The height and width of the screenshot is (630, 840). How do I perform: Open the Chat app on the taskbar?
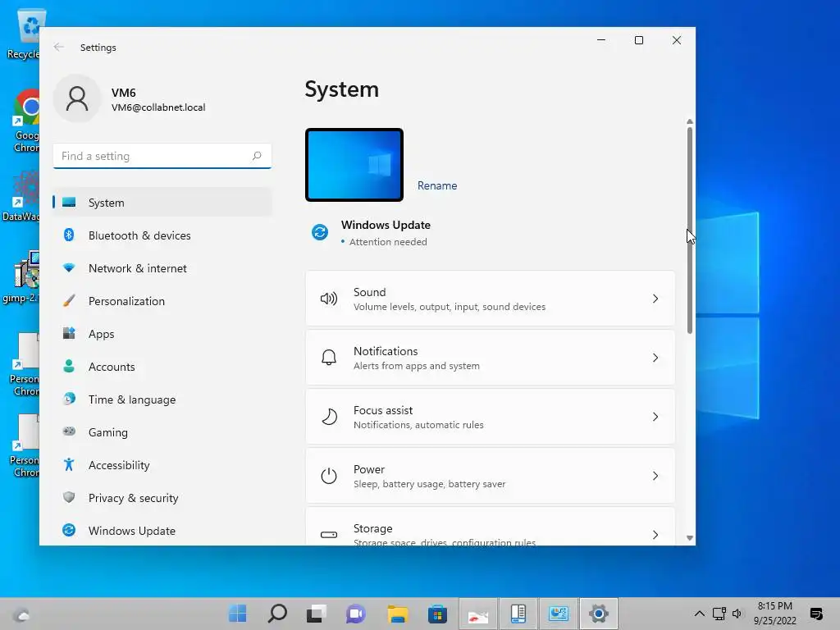coord(356,614)
